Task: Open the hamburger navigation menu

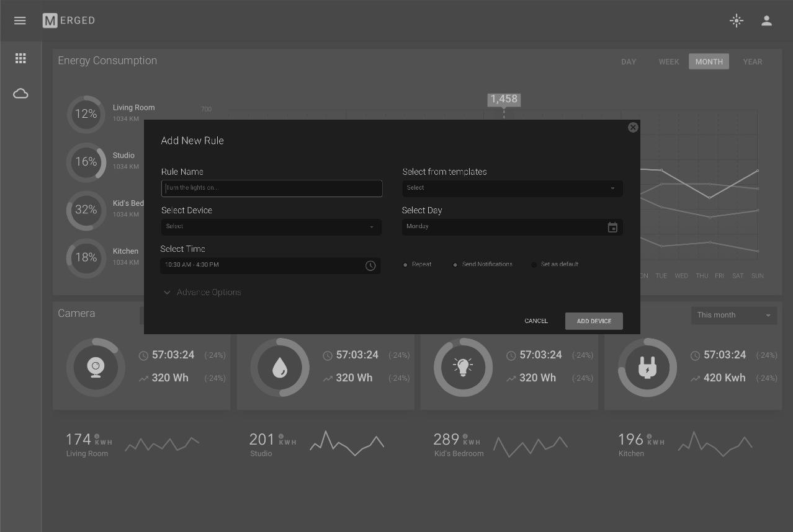Action: (x=20, y=20)
